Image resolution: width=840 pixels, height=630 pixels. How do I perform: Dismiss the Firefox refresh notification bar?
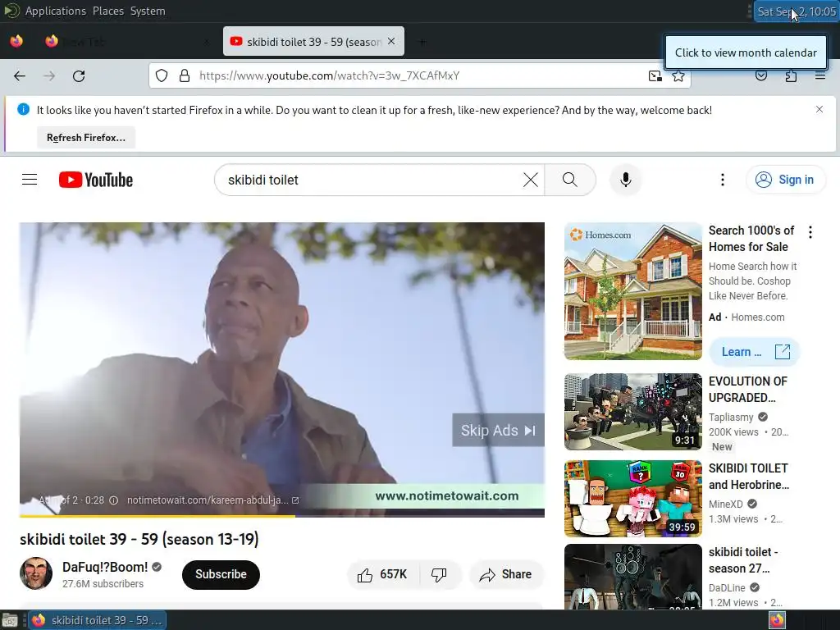pyautogui.click(x=819, y=109)
